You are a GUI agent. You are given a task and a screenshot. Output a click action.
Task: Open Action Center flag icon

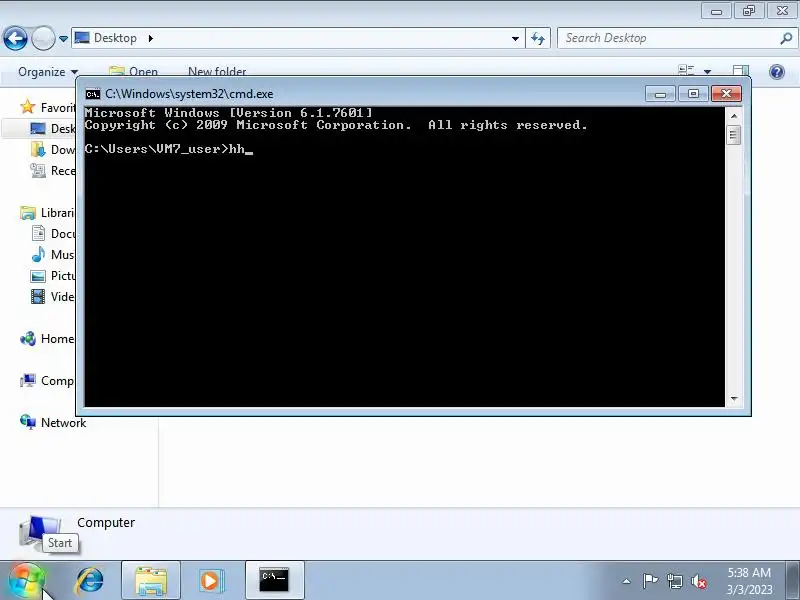[650, 581]
